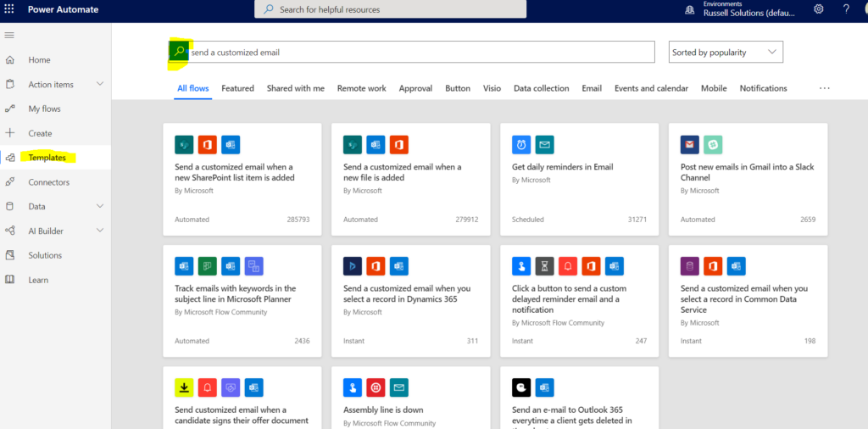The height and width of the screenshot is (429, 868).
Task: Click alarm clock icon on Get daily reminders card
Action: pyautogui.click(x=521, y=144)
